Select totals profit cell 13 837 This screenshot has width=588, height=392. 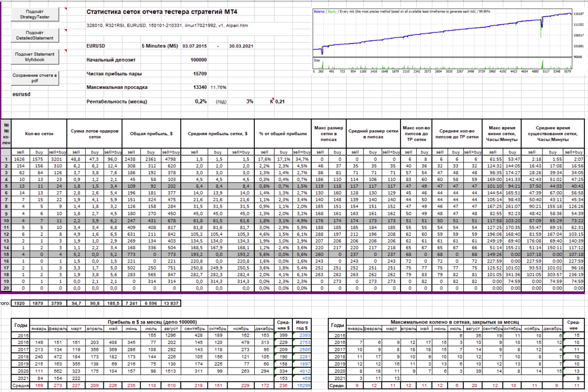(171, 303)
